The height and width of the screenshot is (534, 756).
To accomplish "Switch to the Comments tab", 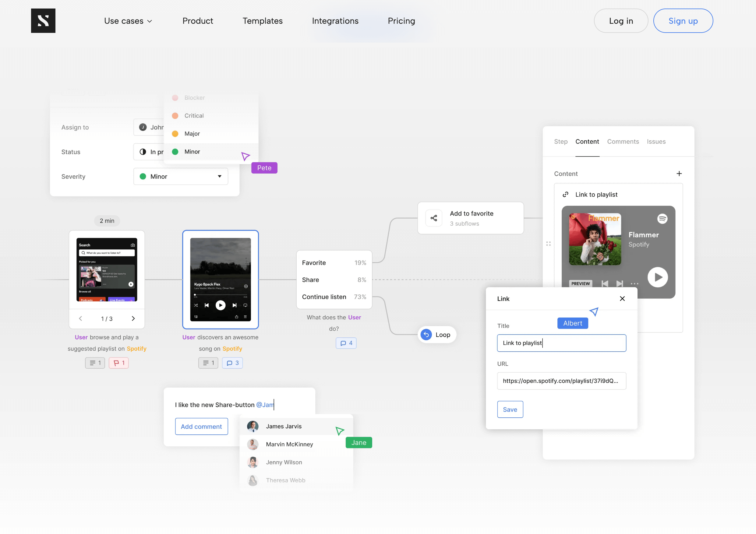I will click(623, 142).
